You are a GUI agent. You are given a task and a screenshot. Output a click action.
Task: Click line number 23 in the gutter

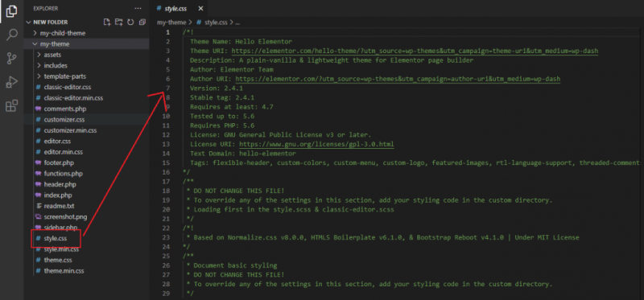tap(166, 237)
